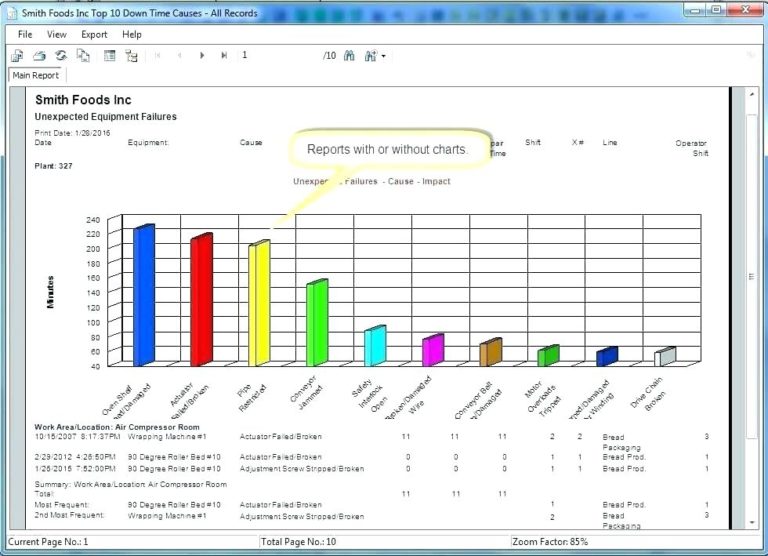Refresh the report with the refresh icon
This screenshot has height=556, width=768.
coord(61,55)
